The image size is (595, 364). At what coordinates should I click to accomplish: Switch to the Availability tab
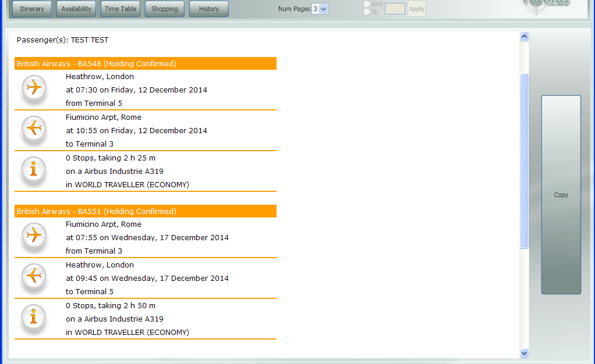(x=76, y=9)
